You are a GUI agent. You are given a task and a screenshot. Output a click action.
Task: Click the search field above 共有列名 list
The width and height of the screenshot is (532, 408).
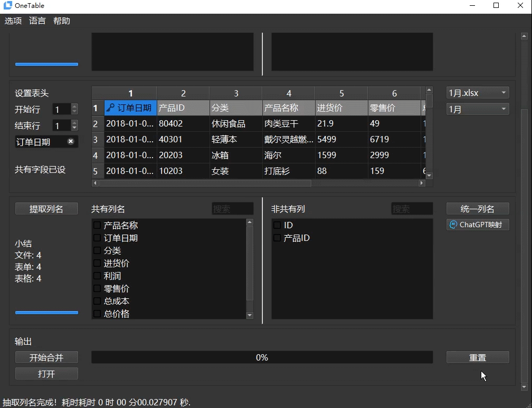click(x=232, y=209)
